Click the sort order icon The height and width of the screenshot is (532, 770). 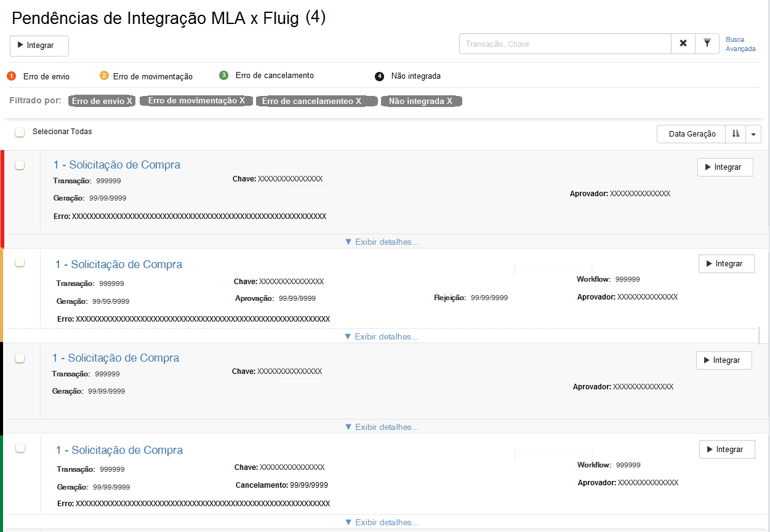click(x=736, y=134)
